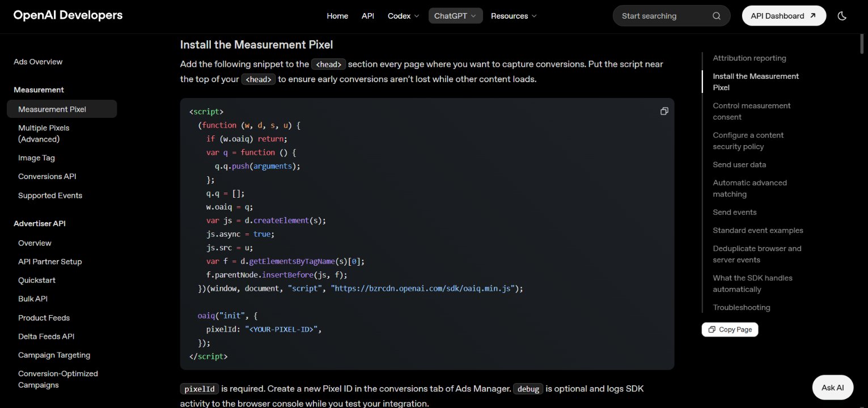Go to the Image Tag page
868x408 pixels.
pos(36,158)
